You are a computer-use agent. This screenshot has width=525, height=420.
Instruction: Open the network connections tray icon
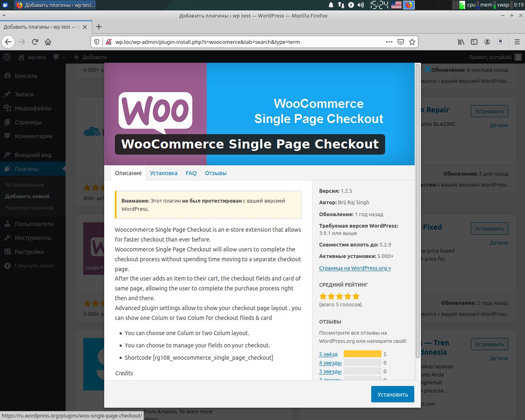click(x=341, y=5)
